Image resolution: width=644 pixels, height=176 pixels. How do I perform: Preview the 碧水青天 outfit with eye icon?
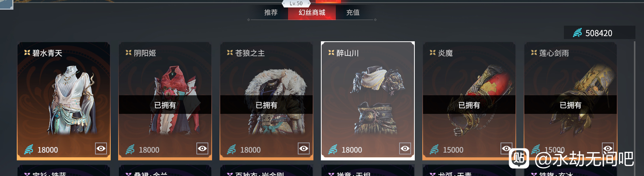click(101, 148)
